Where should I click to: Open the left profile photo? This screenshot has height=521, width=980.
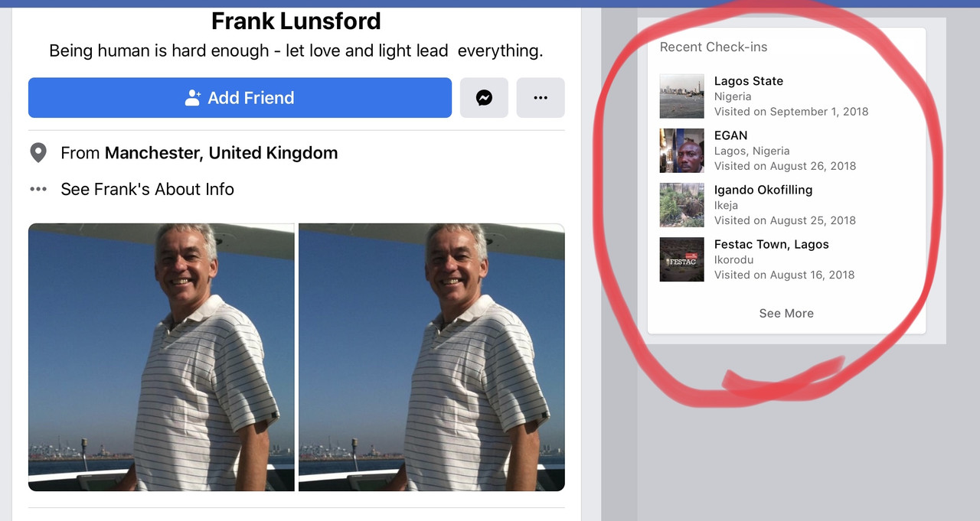coord(162,357)
